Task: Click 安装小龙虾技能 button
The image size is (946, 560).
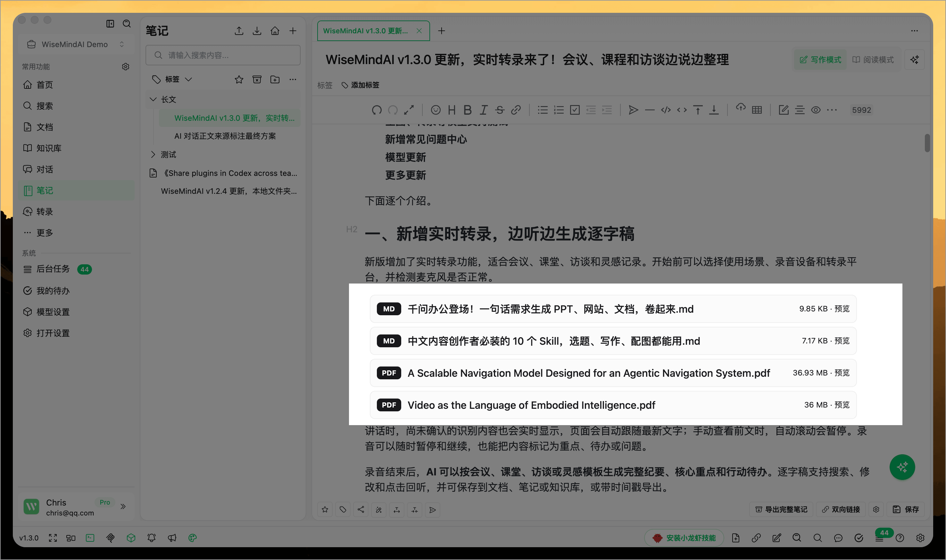Action: [684, 538]
